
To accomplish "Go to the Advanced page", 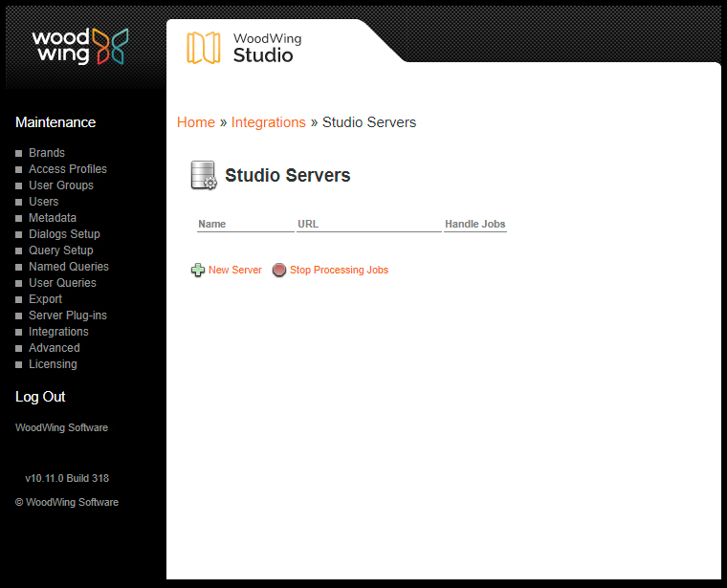I will pyautogui.click(x=55, y=348).
